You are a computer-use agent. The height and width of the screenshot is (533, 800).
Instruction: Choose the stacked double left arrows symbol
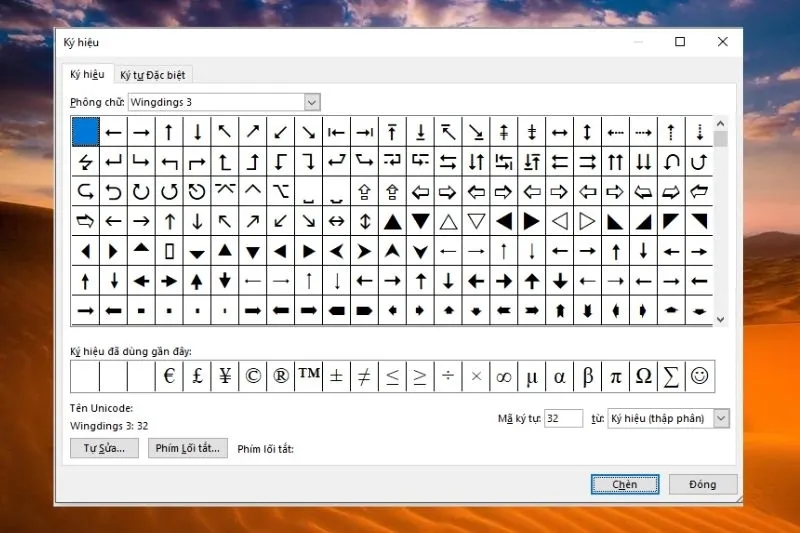[559, 162]
